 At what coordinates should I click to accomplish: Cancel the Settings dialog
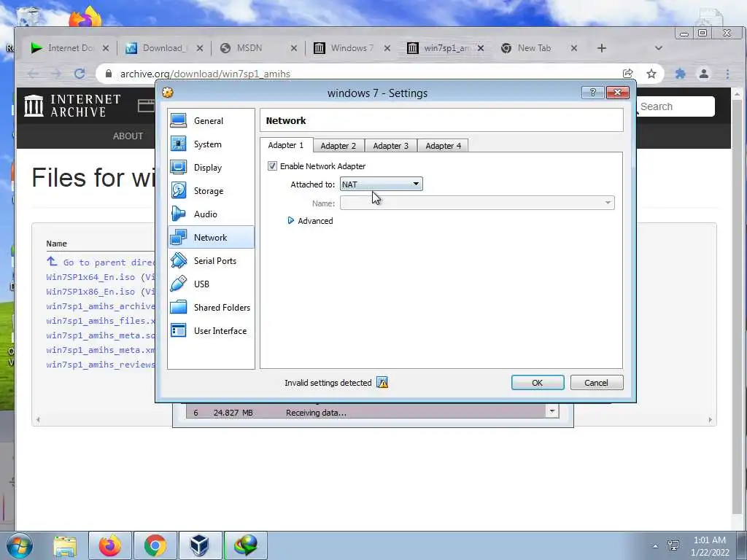pyautogui.click(x=597, y=383)
